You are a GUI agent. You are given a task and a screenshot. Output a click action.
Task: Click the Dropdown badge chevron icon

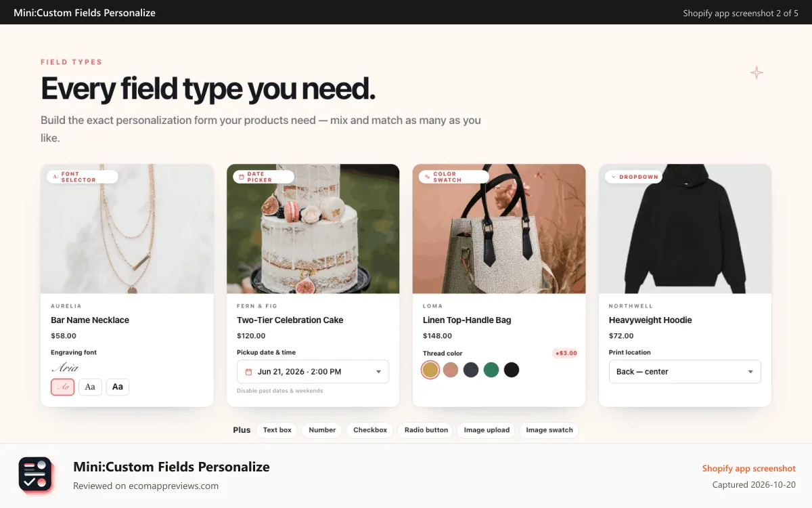coord(613,177)
